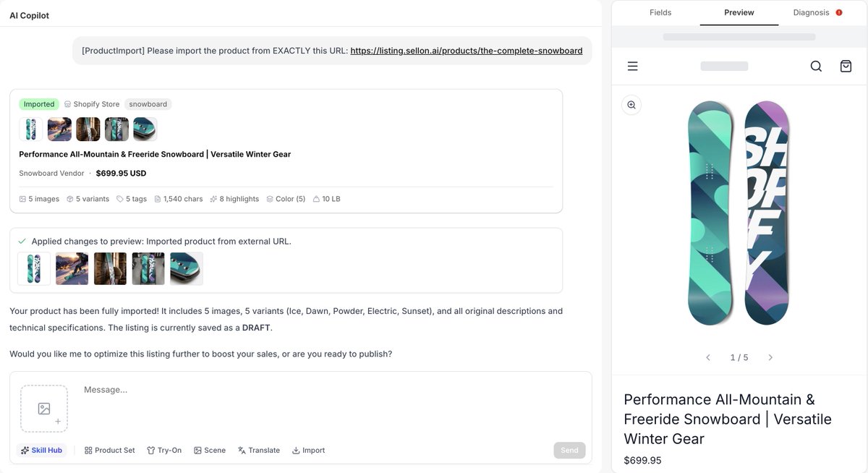Click the Color (5) option stat
The image size is (868, 473).
pyautogui.click(x=286, y=199)
